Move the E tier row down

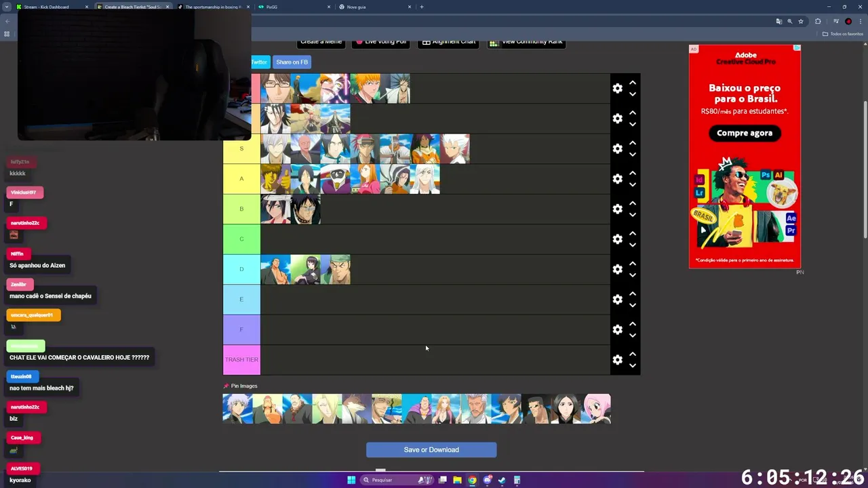tap(632, 305)
